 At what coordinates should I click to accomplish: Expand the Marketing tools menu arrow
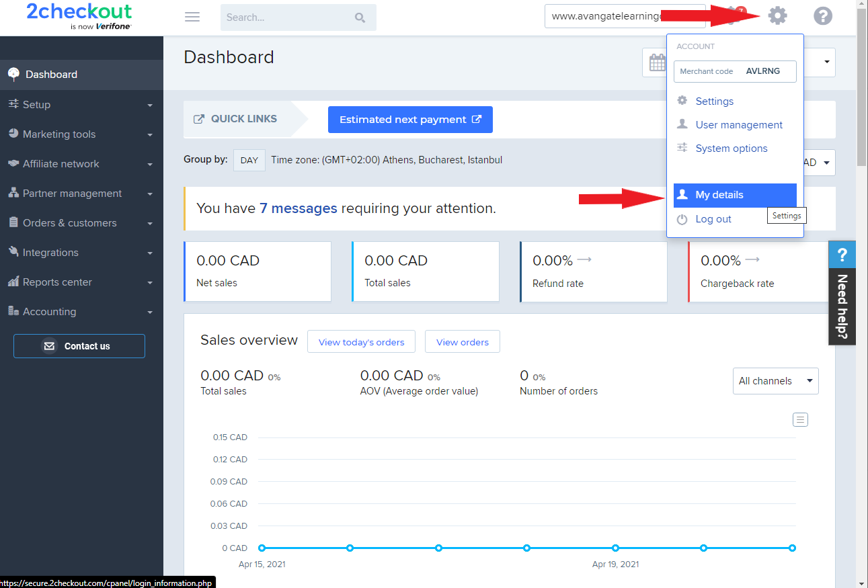(x=150, y=135)
